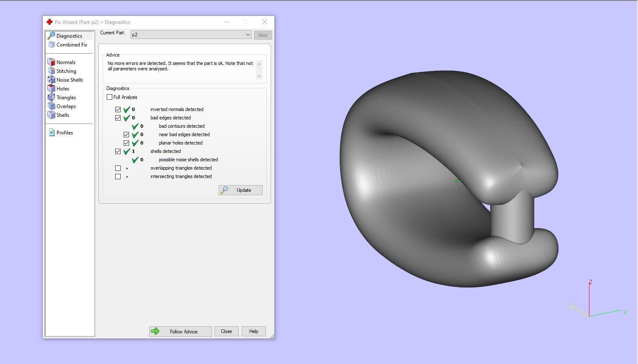Click the 'possible noise shells detected' text

(x=189, y=160)
